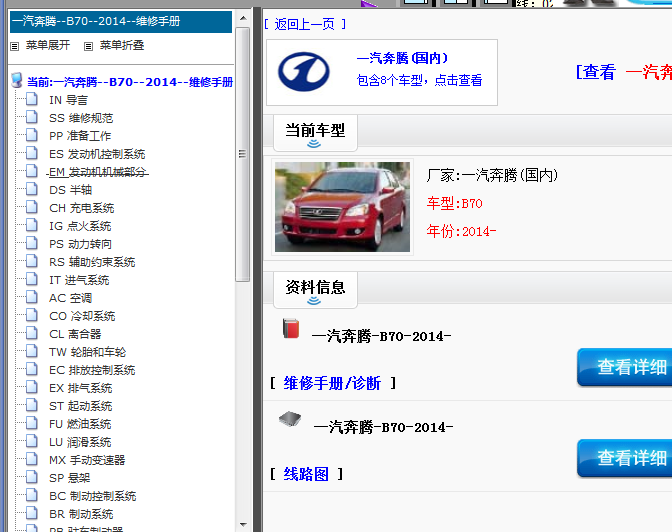Click the page icon beside DS 半轴
Viewport: 672px width, 532px height.
(32, 189)
